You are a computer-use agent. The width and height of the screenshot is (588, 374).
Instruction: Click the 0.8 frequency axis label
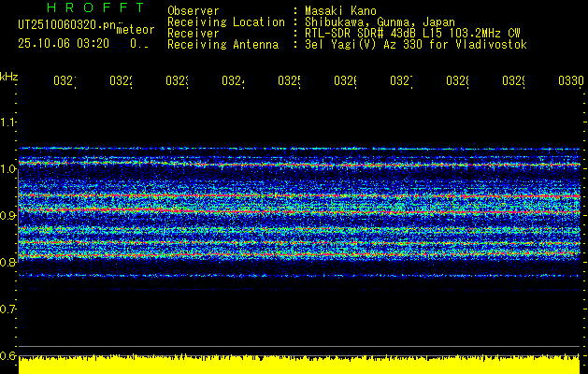[7, 263]
